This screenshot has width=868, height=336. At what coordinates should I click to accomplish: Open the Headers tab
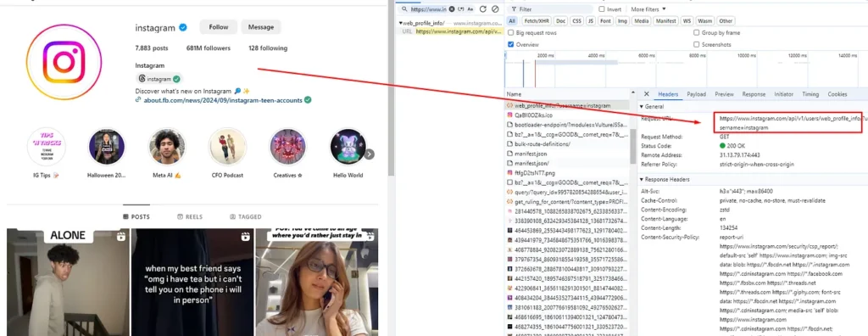pyautogui.click(x=668, y=94)
